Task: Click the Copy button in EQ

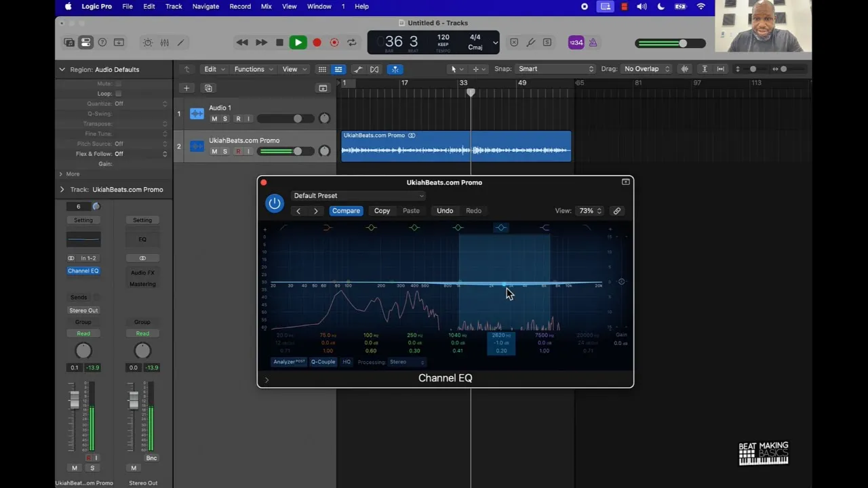Action: tap(382, 211)
